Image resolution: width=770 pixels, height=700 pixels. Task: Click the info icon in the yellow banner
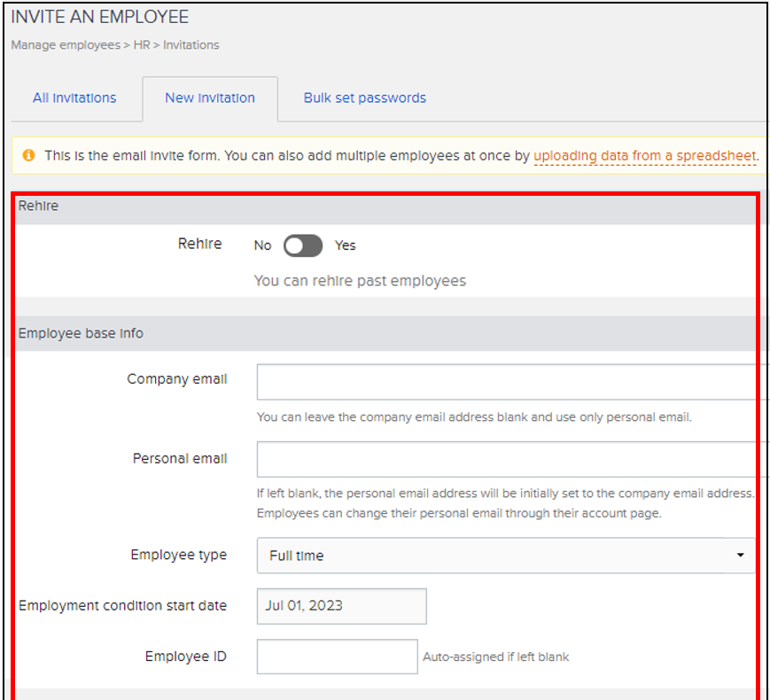[x=28, y=155]
